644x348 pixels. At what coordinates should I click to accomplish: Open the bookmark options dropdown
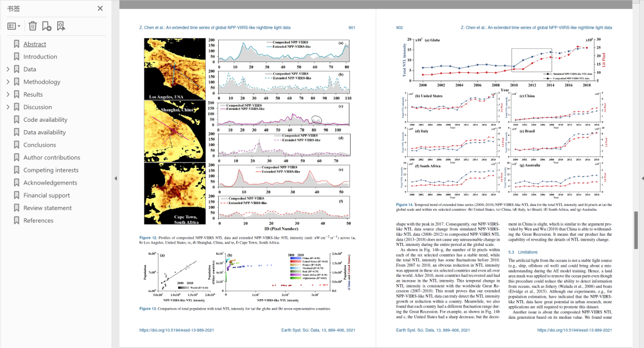pos(13,26)
